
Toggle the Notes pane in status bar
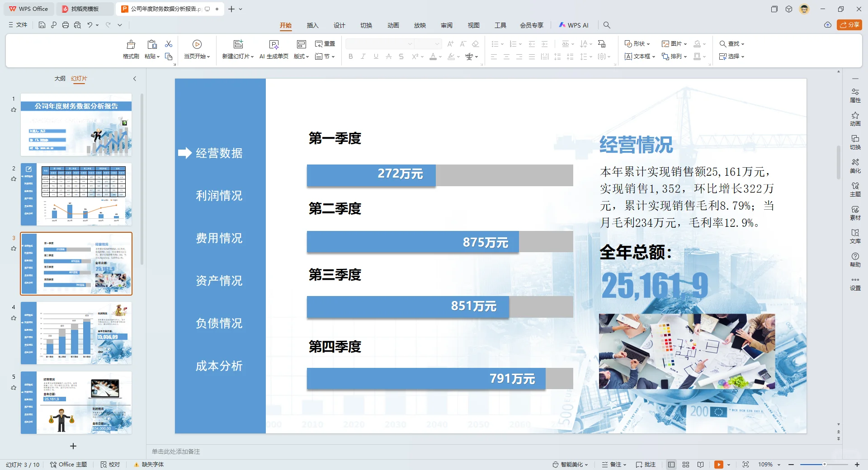coord(614,465)
